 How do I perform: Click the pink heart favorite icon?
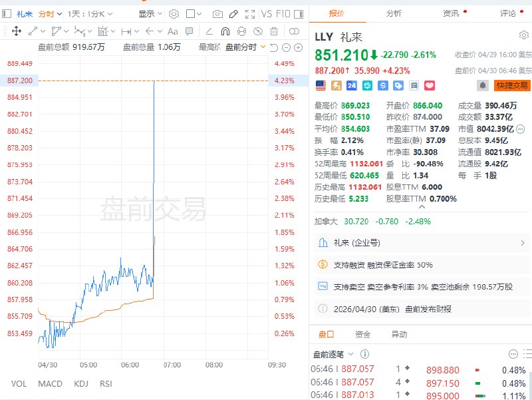pyautogui.click(x=430, y=85)
